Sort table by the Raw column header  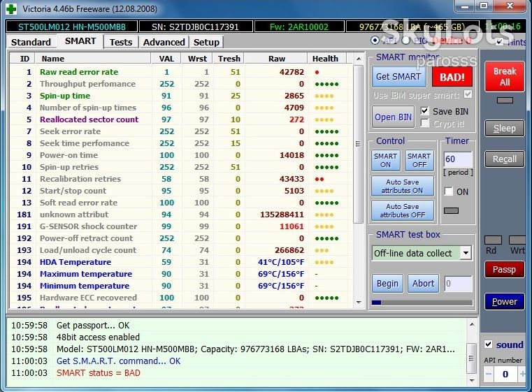pos(277,59)
